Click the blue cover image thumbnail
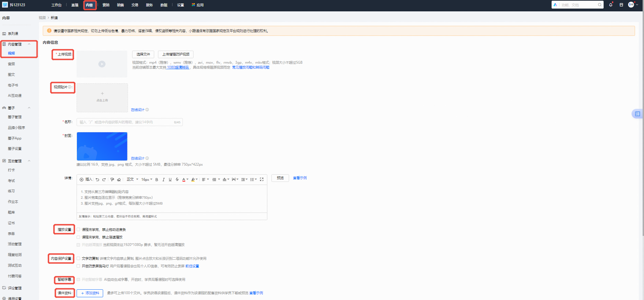 click(x=102, y=146)
